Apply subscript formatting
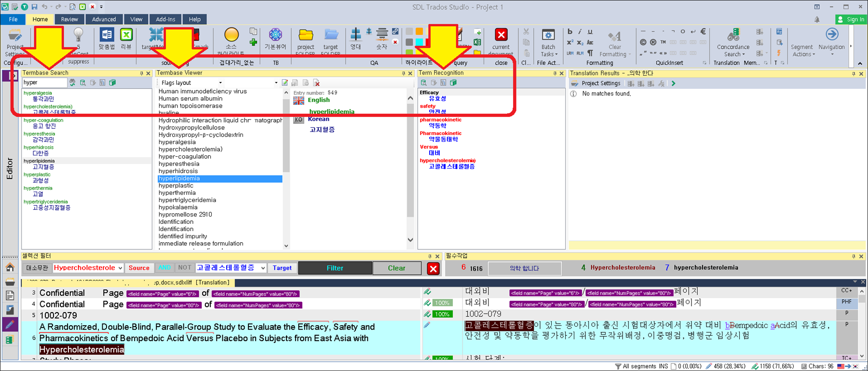Viewport: 868px width, 371px height. (x=580, y=42)
